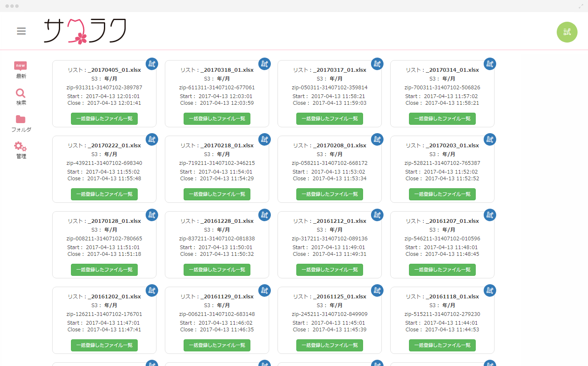Viewport: 588px width, 366px height.
Task: Click the 試 badge on _20161207_01.xlsx card
Action: 490,215
